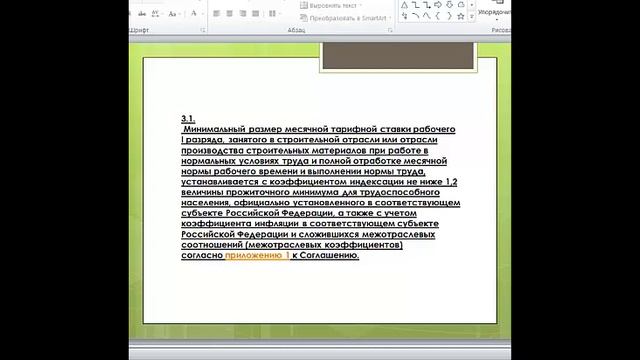The image size is (640, 360).
Task: Select the cloud shape
Action: 461,5
